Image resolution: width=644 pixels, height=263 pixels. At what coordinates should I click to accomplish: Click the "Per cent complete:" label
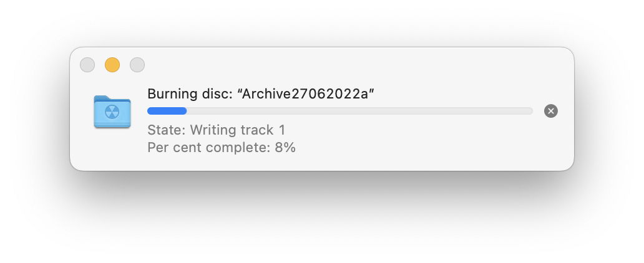[208, 148]
